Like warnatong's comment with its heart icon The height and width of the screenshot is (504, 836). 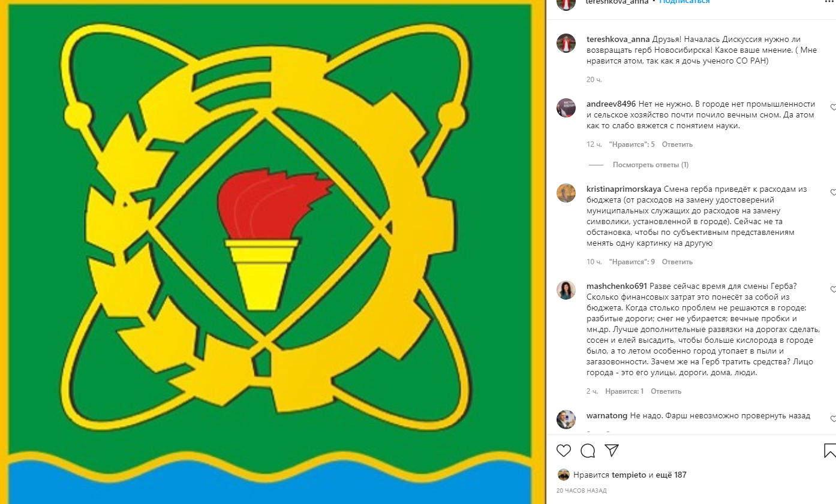tap(833, 419)
